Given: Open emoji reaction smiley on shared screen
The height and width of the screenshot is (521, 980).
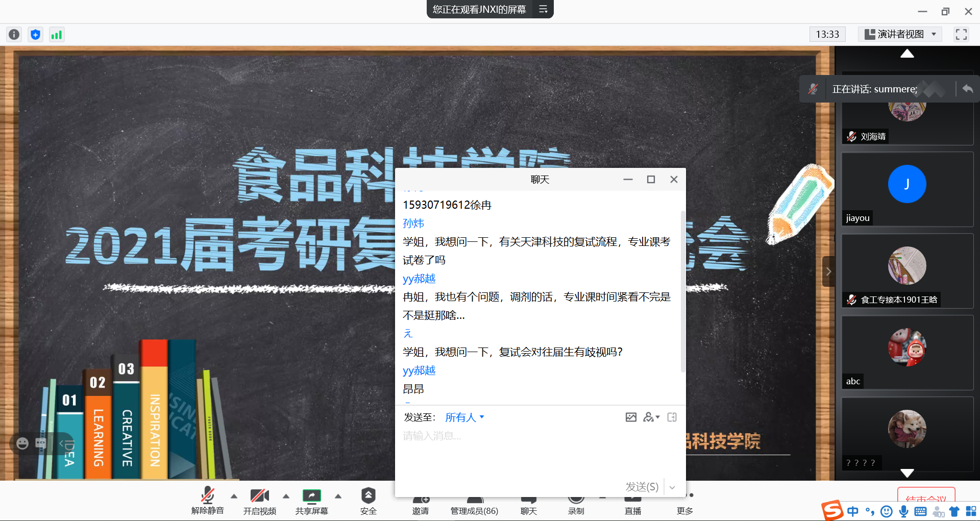Looking at the screenshot, I should pos(22,443).
